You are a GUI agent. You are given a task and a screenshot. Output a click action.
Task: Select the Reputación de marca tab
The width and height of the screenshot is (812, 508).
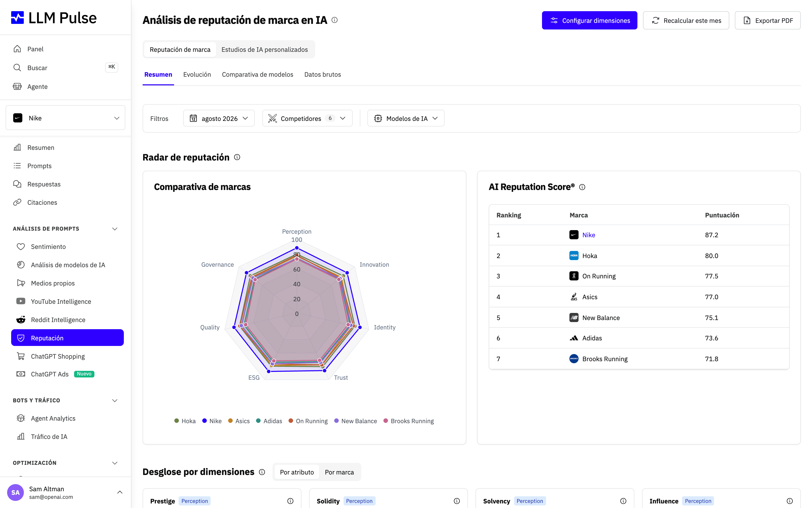click(x=180, y=49)
